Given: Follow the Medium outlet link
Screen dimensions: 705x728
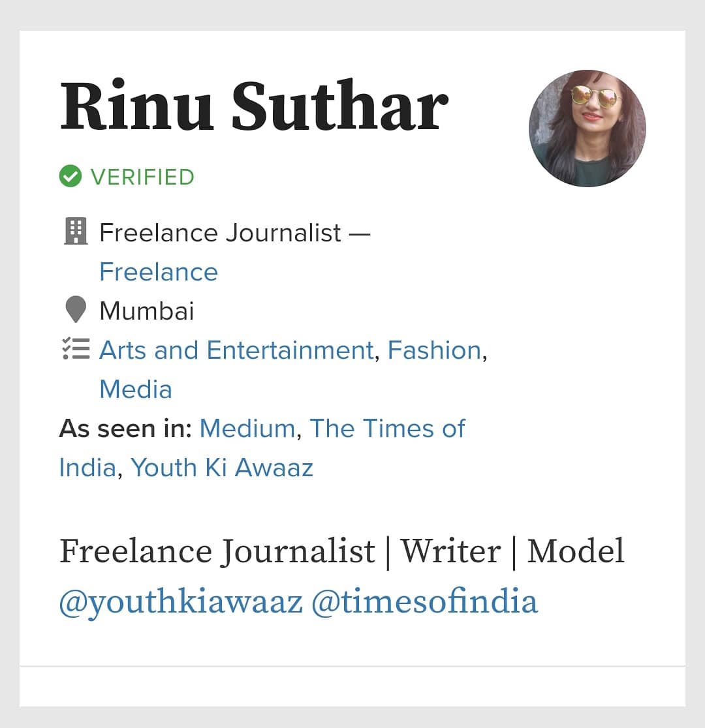Looking at the screenshot, I should tap(247, 429).
